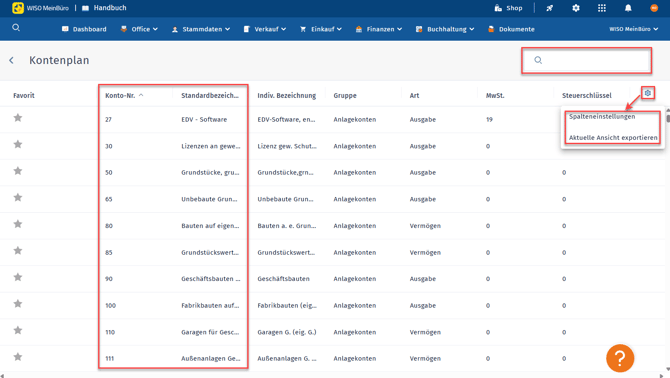Viewport: 670px width, 378px height.
Task: Select 'Vermögen' in the account 80 row
Action: pos(425,226)
